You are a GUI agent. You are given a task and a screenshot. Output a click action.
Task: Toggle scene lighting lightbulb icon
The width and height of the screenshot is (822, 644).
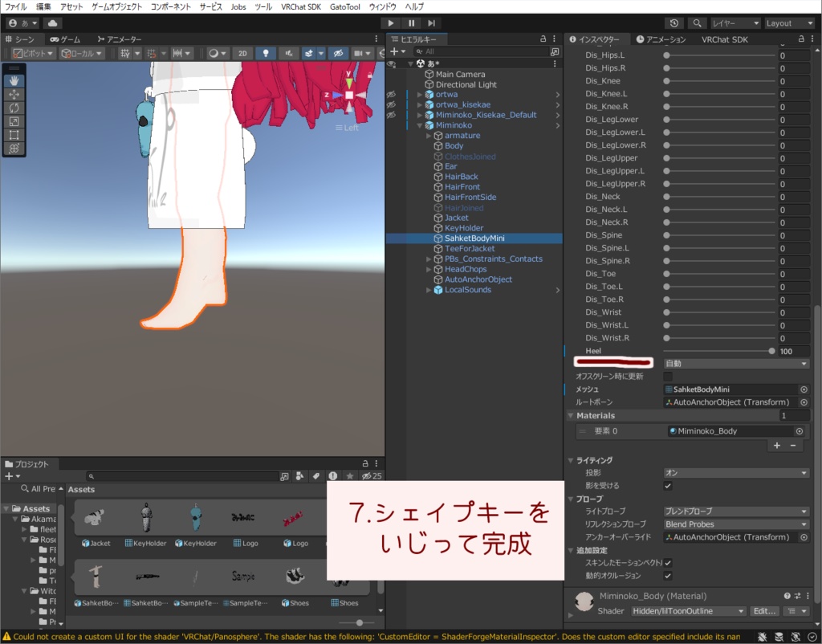tap(266, 53)
